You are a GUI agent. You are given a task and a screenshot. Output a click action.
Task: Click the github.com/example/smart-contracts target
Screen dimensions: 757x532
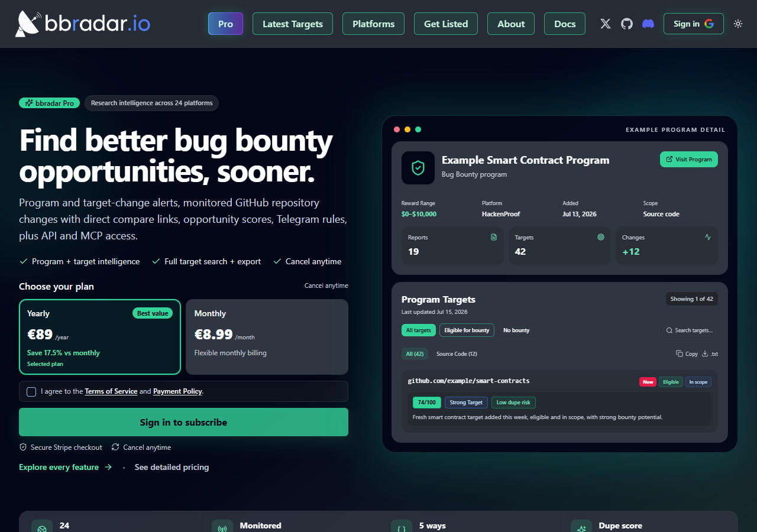tap(469, 381)
